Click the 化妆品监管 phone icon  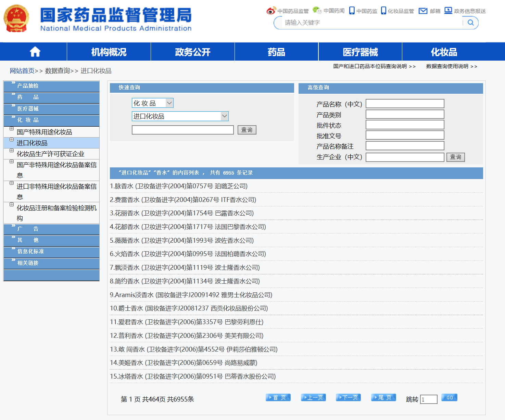(383, 11)
